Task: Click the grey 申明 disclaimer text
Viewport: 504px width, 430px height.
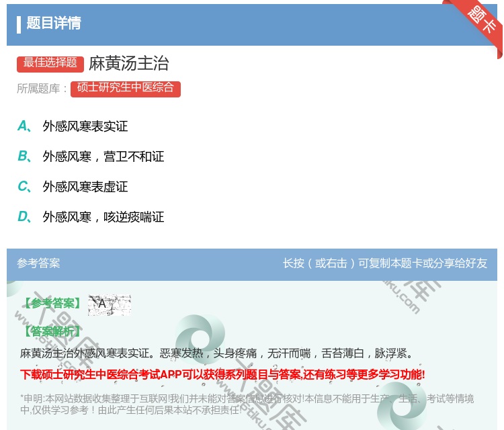Action: coord(247,404)
